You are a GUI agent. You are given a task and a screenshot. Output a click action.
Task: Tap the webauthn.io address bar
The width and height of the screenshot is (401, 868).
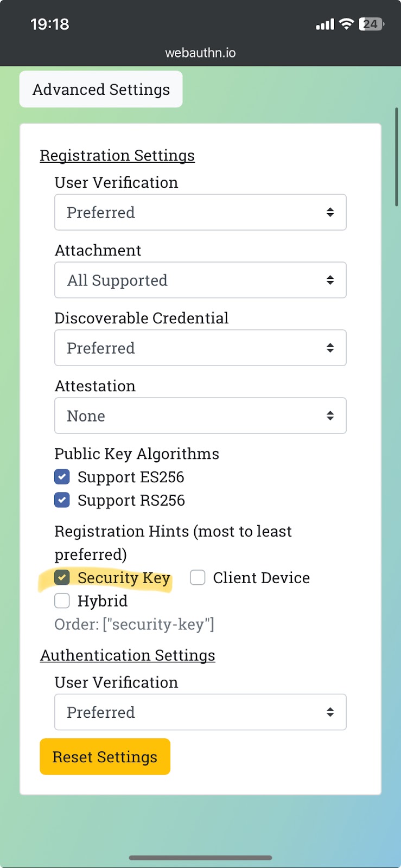pos(200,53)
